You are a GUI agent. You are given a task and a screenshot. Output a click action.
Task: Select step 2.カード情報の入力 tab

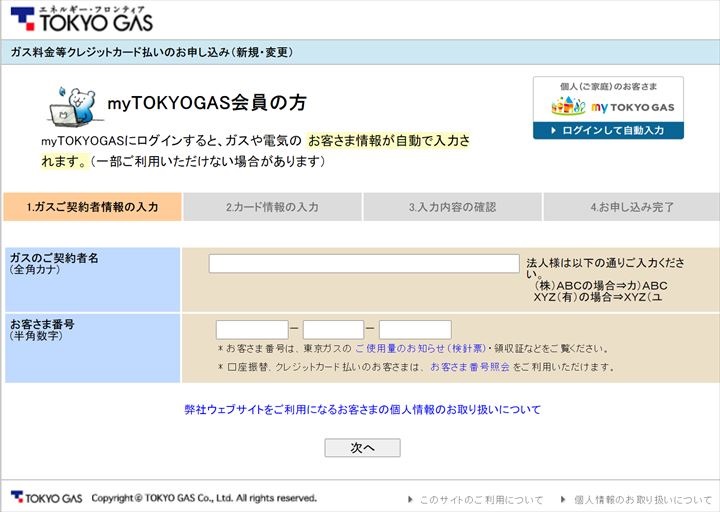272,207
